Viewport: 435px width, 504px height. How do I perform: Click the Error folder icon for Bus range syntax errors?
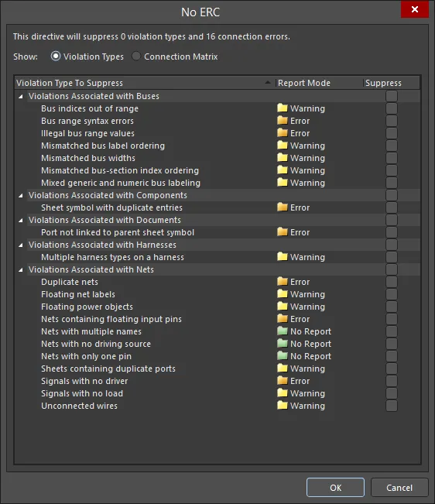(x=282, y=121)
